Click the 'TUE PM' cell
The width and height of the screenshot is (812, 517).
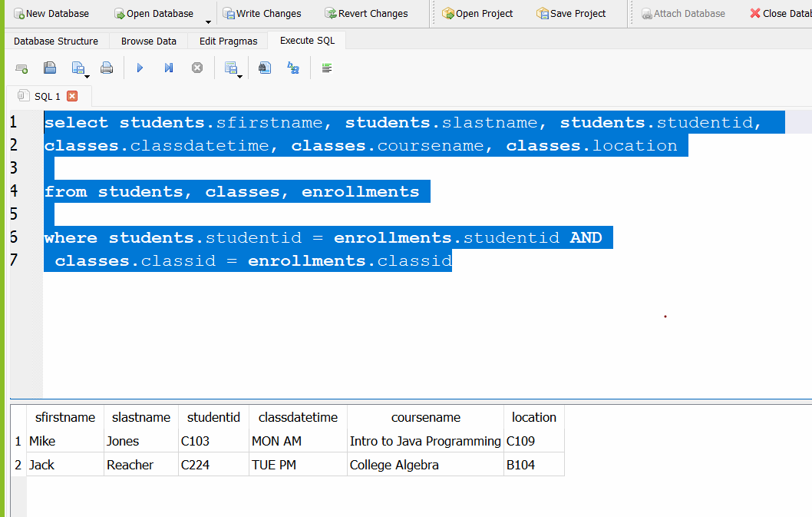[x=299, y=465]
